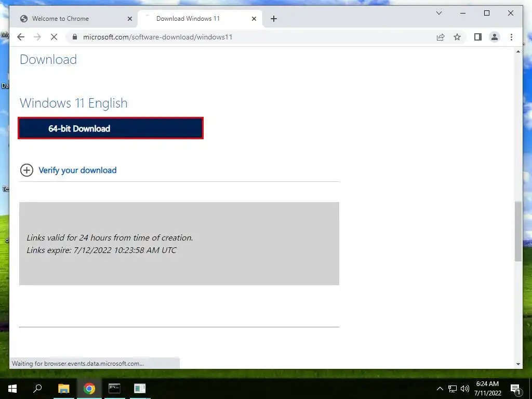
Task: Maximize the Chrome window
Action: point(486,13)
